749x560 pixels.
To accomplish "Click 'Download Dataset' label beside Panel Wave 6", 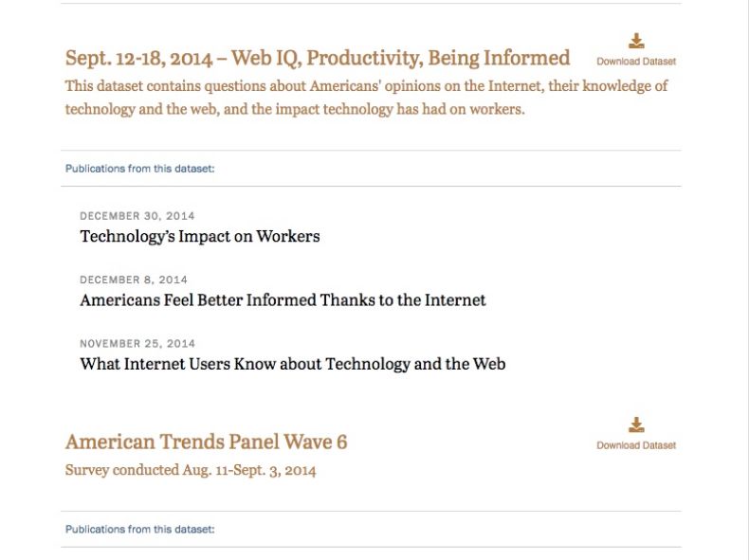I will point(636,445).
